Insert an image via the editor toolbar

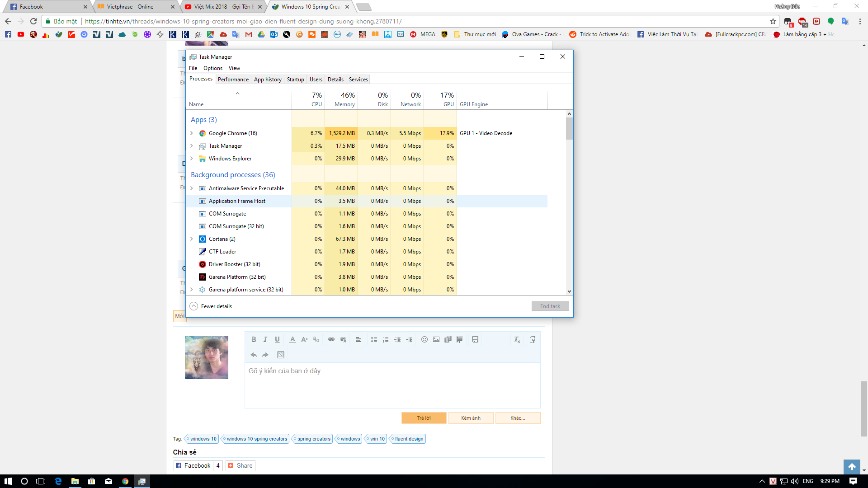(436, 339)
